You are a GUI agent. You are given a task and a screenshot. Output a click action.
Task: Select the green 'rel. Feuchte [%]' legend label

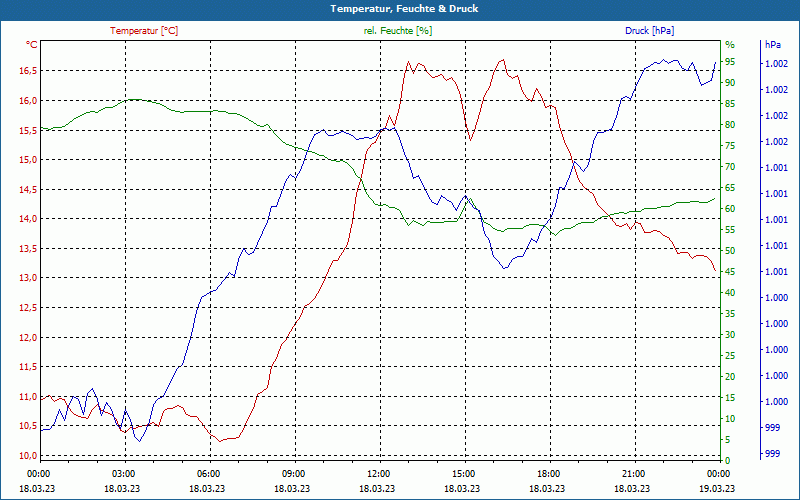[x=397, y=31]
